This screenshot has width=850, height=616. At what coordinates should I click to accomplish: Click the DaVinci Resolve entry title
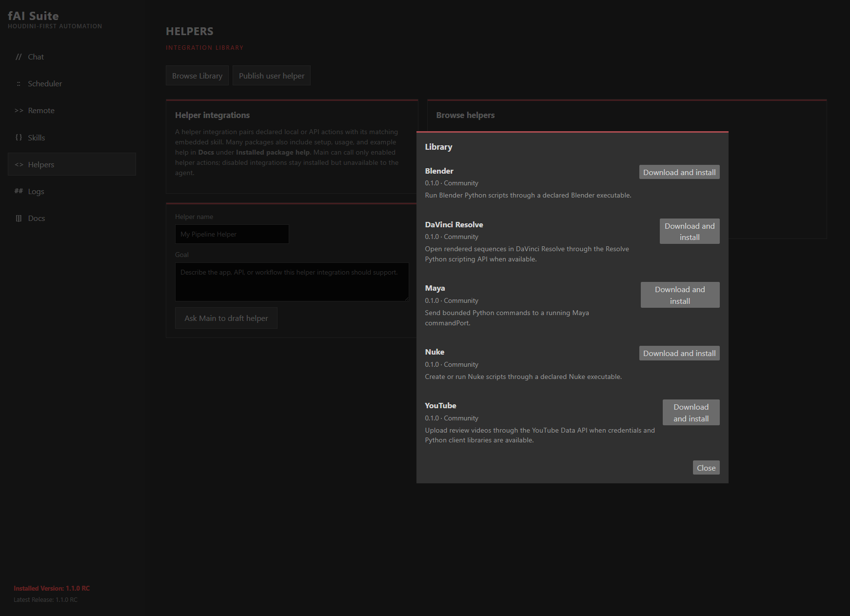click(x=454, y=224)
